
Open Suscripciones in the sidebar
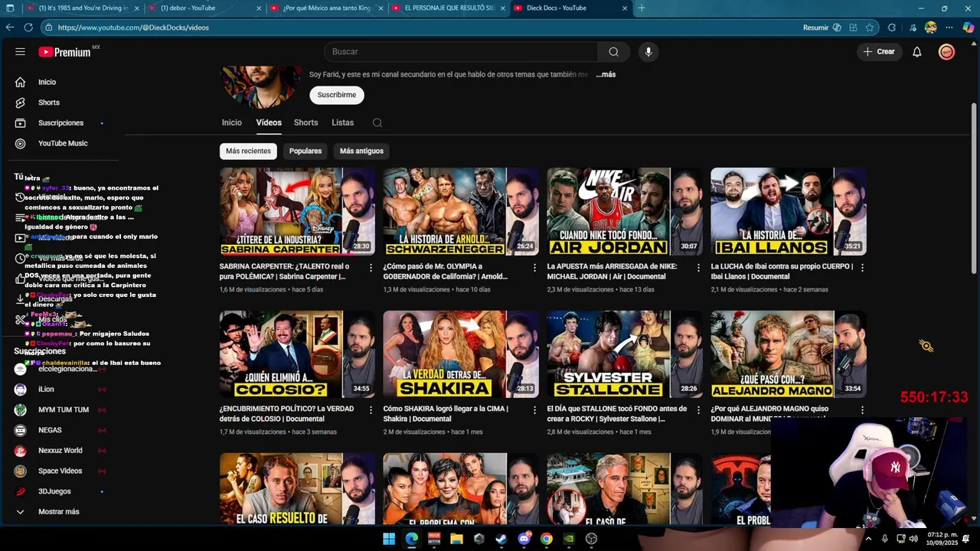pos(60,122)
